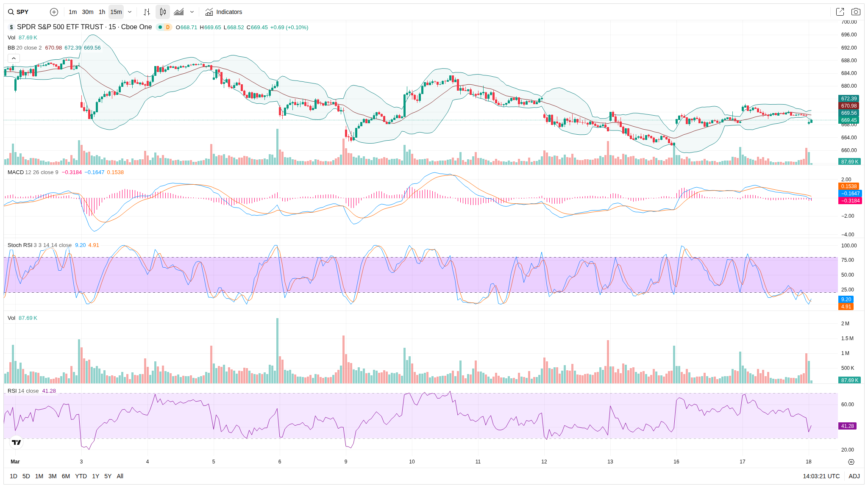
Task: Select the Area chart style icon
Action: click(x=179, y=12)
